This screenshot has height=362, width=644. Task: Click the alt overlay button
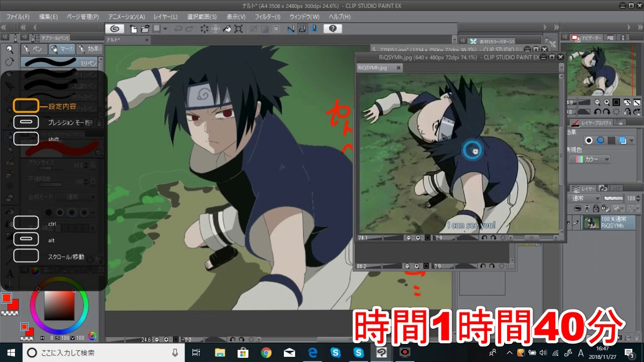(x=26, y=239)
